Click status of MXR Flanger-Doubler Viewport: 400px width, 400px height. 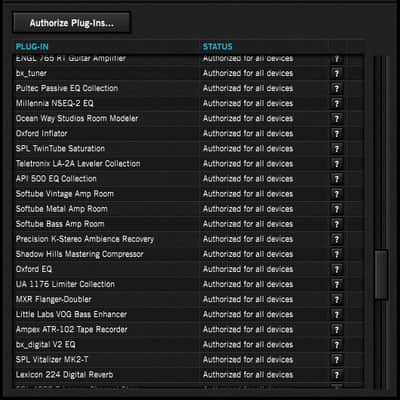[248, 299]
